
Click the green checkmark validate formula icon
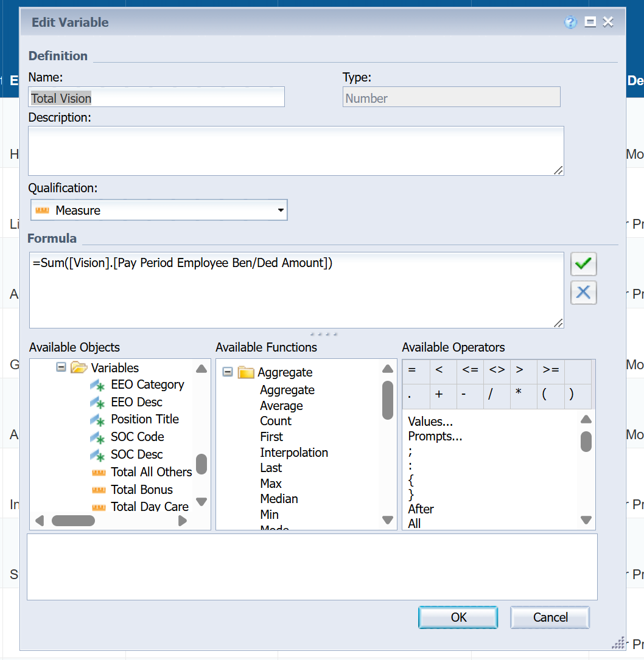[x=583, y=263]
